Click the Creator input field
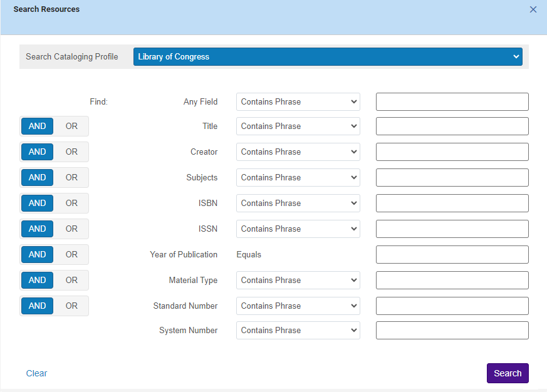Viewport: 547px width, 392px height. [452, 152]
